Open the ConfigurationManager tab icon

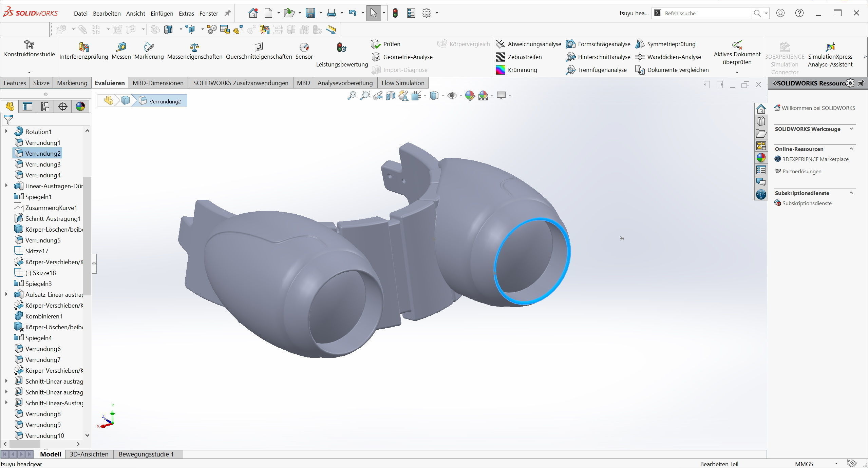tap(45, 106)
